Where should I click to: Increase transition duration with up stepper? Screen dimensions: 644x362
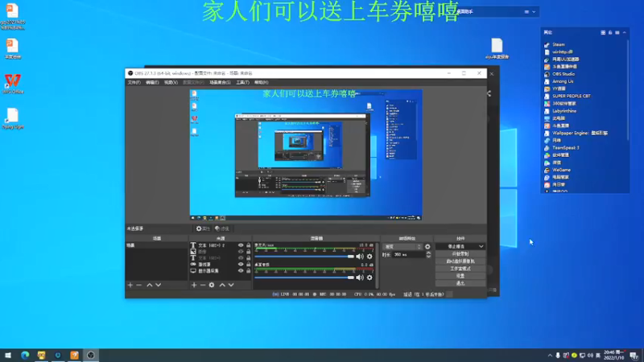[428, 253]
